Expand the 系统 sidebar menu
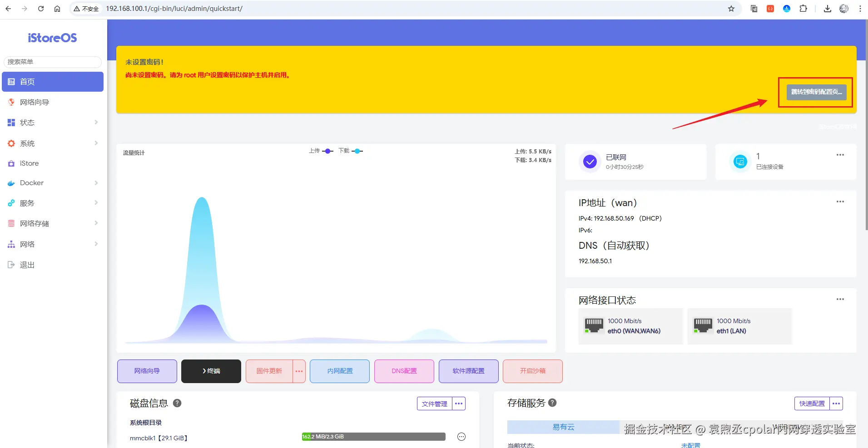 [53, 143]
